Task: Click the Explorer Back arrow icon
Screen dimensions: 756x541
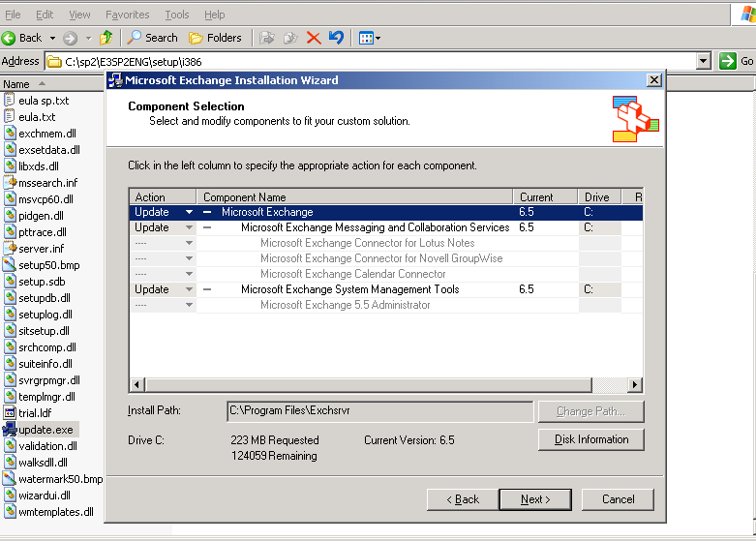Action: 9,38
